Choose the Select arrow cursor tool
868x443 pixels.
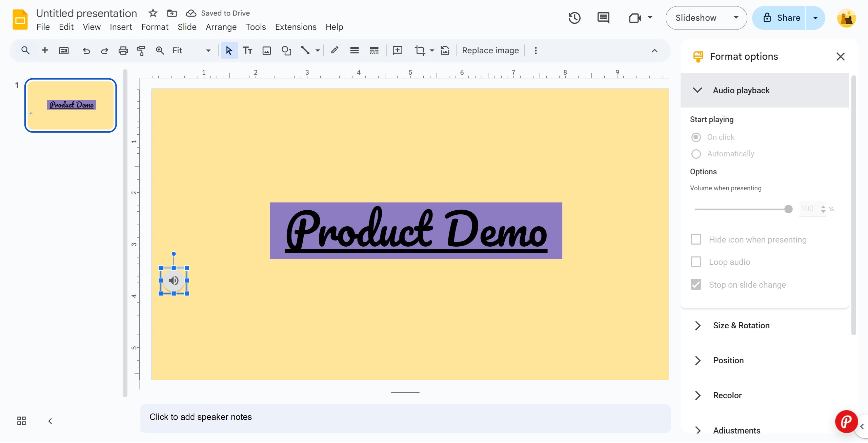(229, 51)
